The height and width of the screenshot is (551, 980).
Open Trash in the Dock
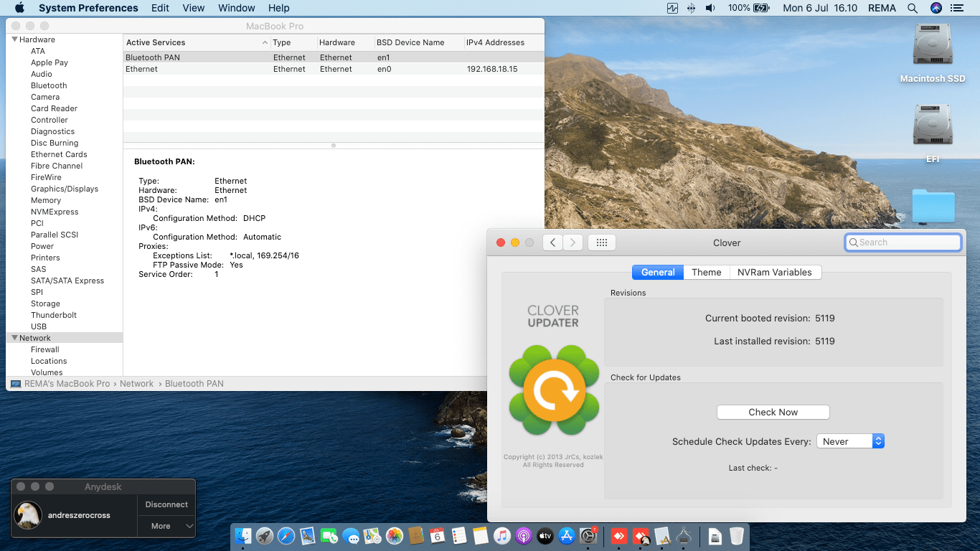click(737, 536)
